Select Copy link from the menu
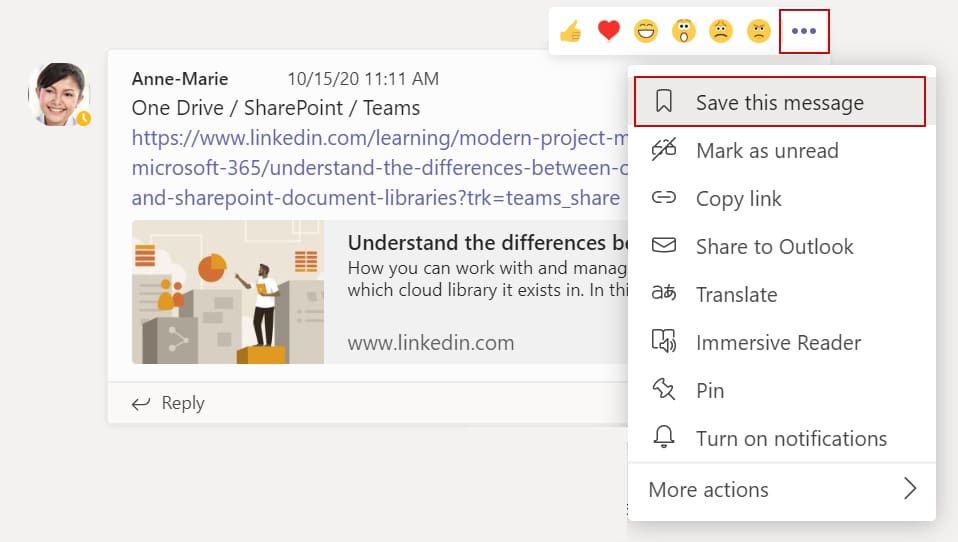 (x=781, y=198)
